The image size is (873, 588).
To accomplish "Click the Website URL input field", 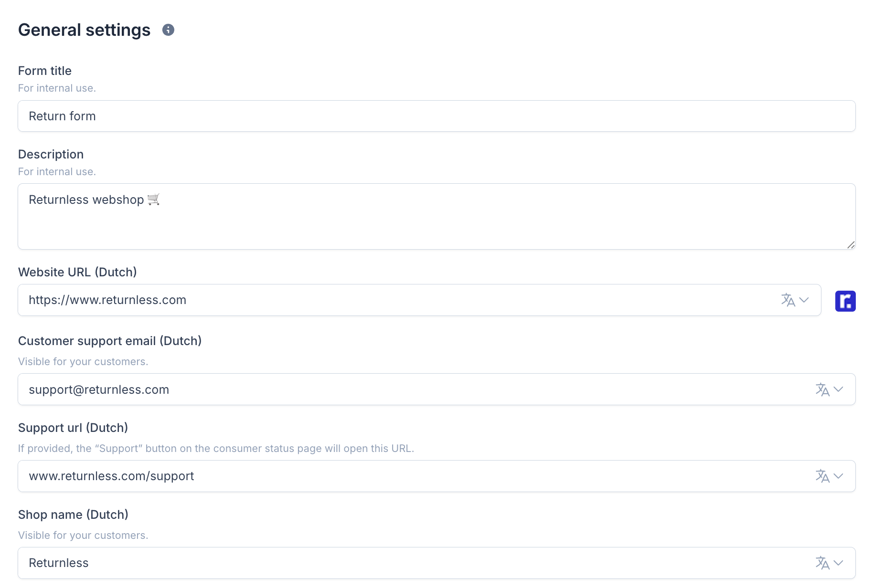I will coord(419,300).
